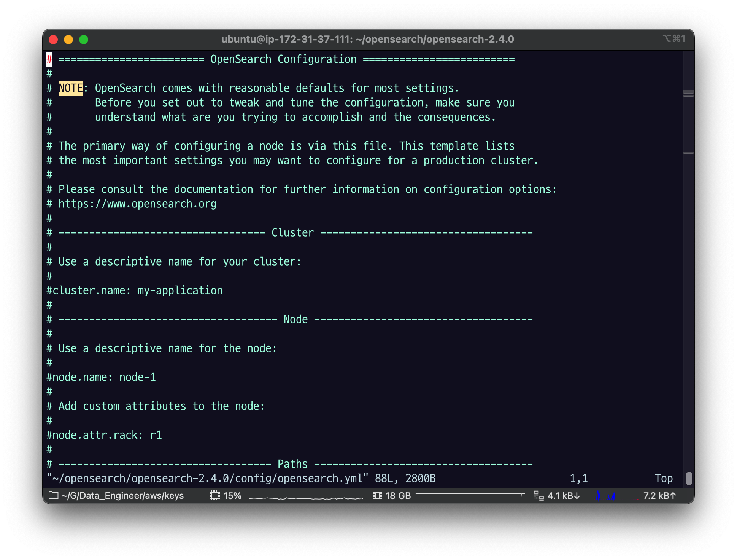The height and width of the screenshot is (560, 737).
Task: Click the network throughput icon
Action: point(538,495)
